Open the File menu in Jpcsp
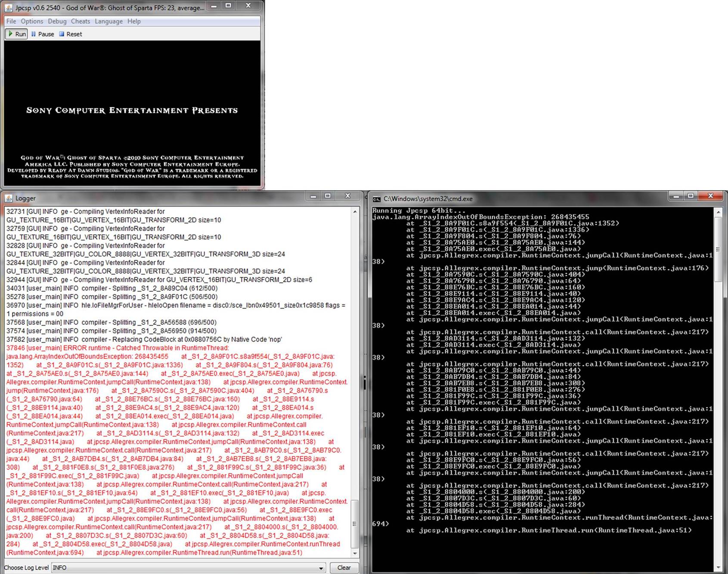 (11, 21)
